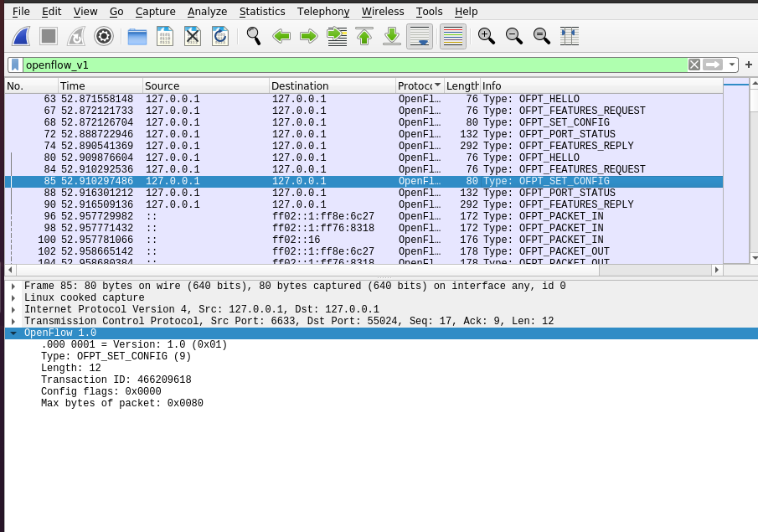Expand the Frame 85 details
This screenshot has width=758, height=532.
point(13,286)
